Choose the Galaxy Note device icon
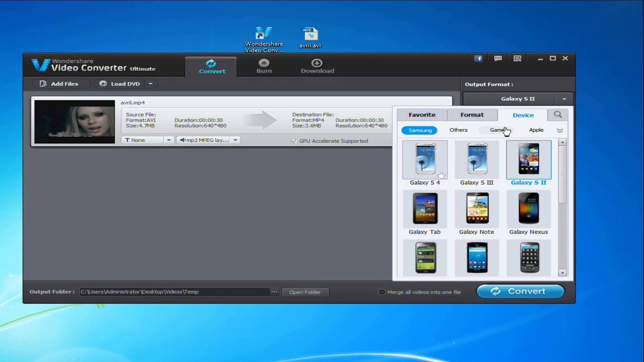Image resolution: width=644 pixels, height=362 pixels. 477,209
